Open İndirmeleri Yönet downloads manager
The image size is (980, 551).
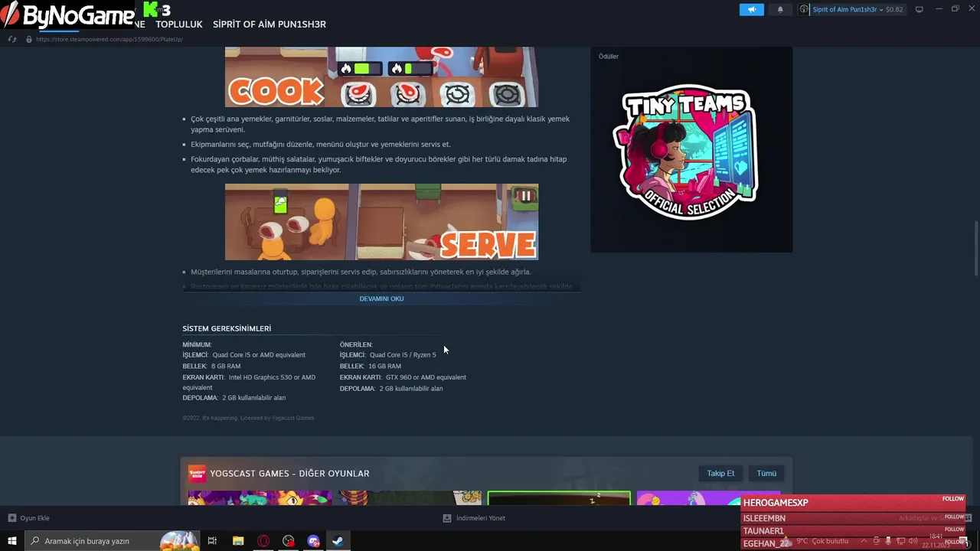click(480, 518)
